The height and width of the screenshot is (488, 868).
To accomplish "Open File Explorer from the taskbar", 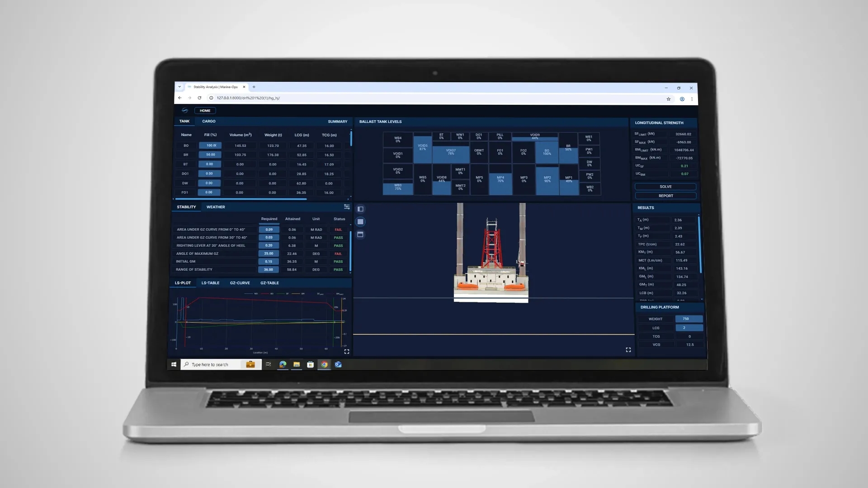I will tap(297, 365).
